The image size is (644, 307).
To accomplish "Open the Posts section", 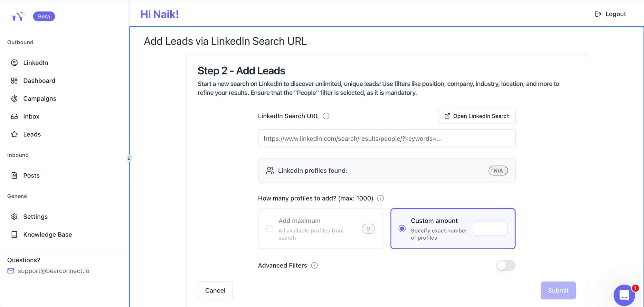I will point(31,176).
